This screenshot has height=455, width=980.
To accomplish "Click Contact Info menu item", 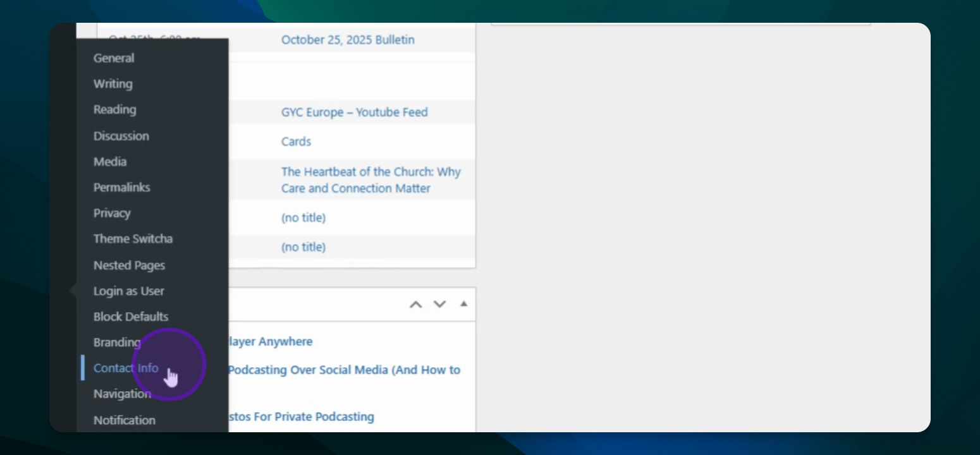I will tap(125, 368).
